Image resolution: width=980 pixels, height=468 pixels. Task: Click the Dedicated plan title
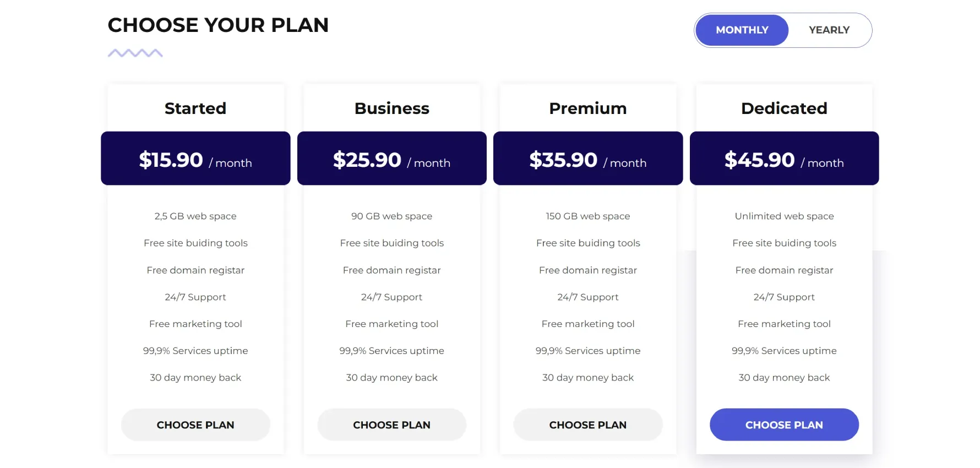pos(784,108)
